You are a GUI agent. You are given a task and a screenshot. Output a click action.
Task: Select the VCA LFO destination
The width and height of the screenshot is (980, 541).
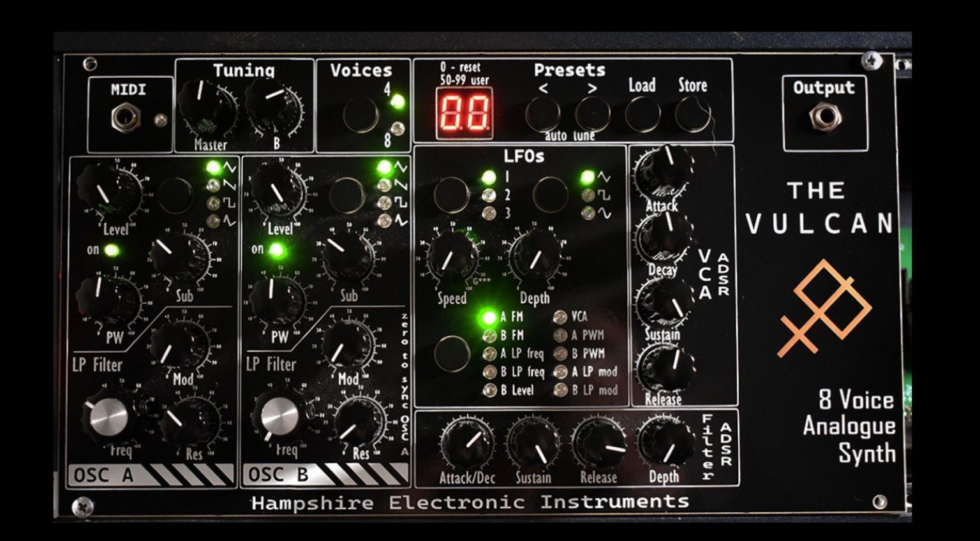561,316
